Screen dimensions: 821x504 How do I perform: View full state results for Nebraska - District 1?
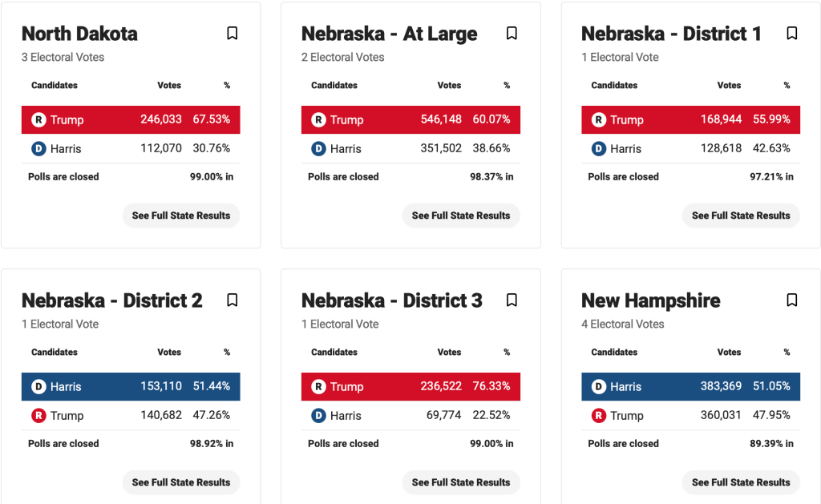[741, 216]
